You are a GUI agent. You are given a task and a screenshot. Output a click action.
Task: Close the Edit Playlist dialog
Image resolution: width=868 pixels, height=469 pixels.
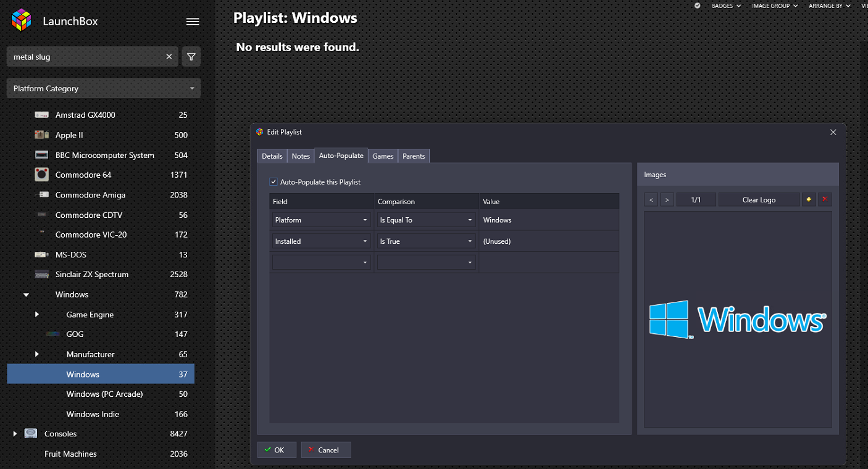pos(833,132)
